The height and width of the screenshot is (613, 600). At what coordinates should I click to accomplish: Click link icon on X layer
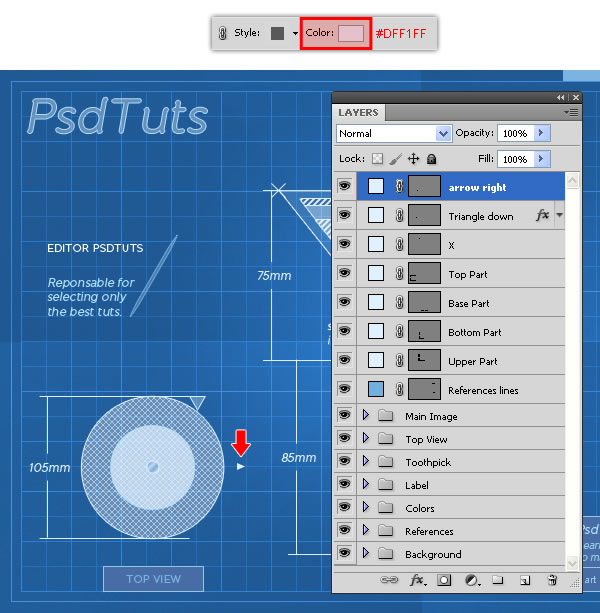point(399,244)
